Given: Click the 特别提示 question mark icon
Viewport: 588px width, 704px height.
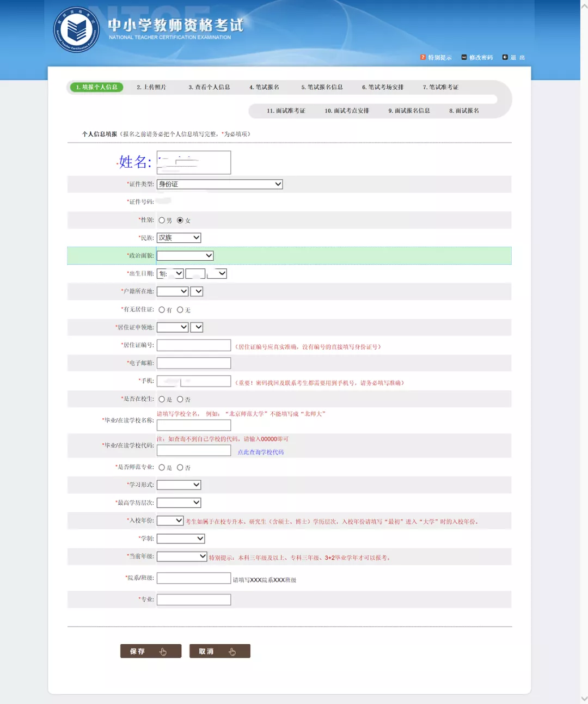Looking at the screenshot, I should click(423, 57).
